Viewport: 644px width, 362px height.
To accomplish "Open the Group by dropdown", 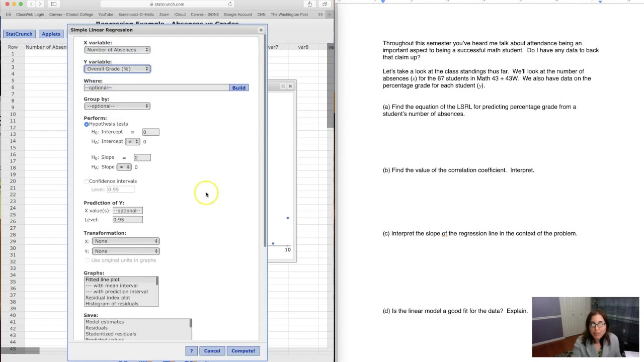I will pyautogui.click(x=117, y=106).
